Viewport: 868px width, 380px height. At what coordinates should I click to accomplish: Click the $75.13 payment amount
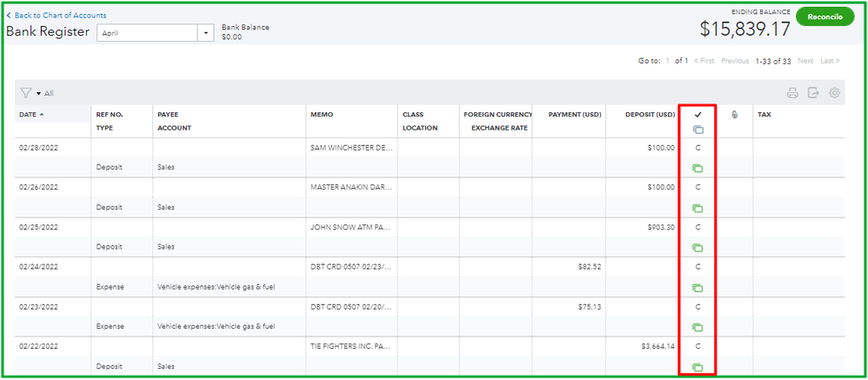590,306
